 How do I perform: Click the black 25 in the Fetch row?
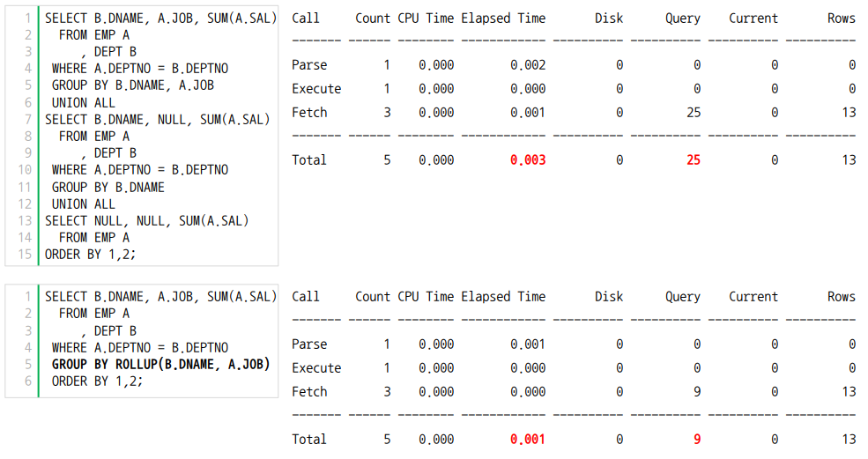694,113
